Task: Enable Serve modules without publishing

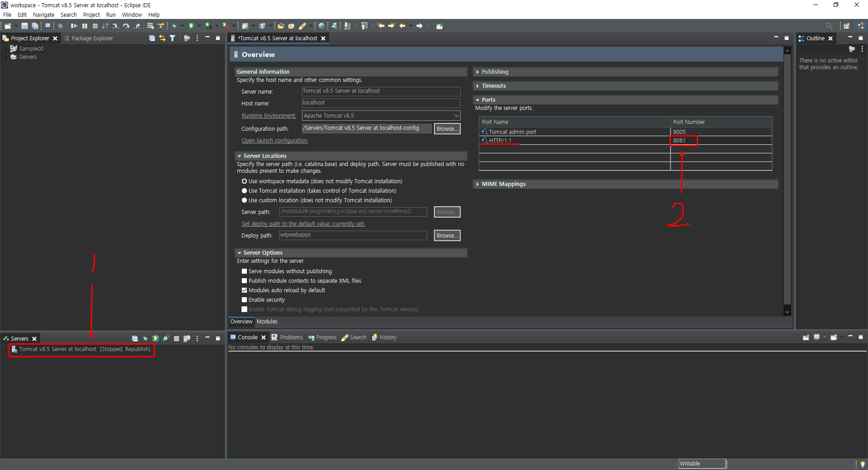Action: 245,271
